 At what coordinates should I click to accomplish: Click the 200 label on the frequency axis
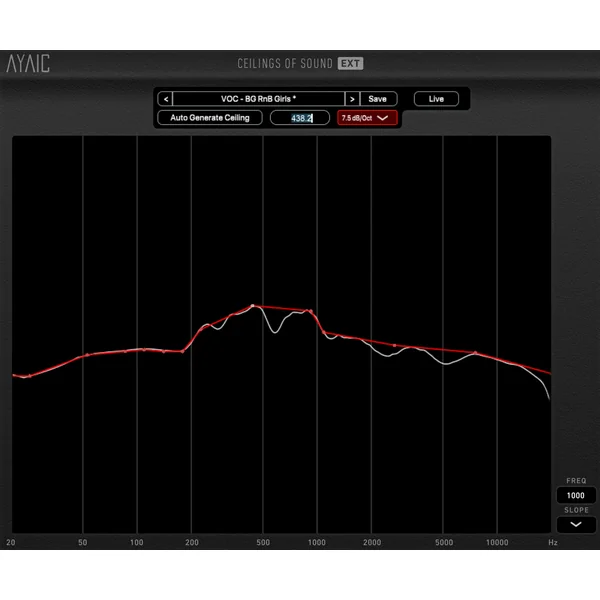(x=192, y=543)
